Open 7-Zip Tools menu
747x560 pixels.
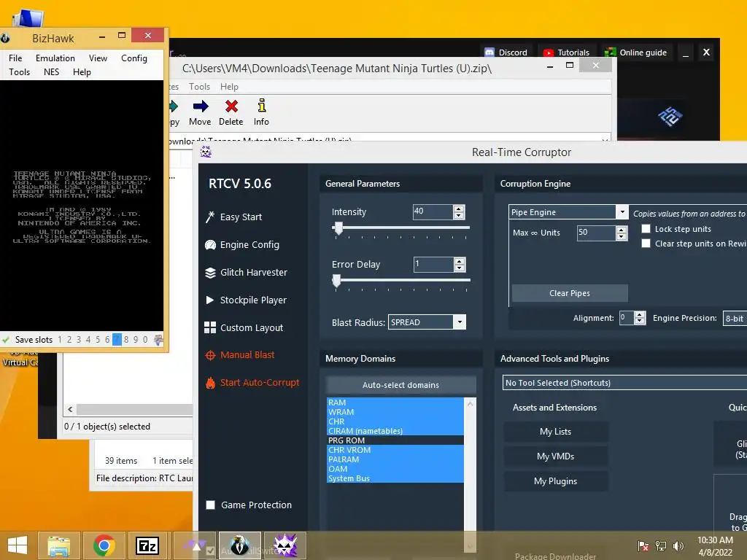[199, 87]
